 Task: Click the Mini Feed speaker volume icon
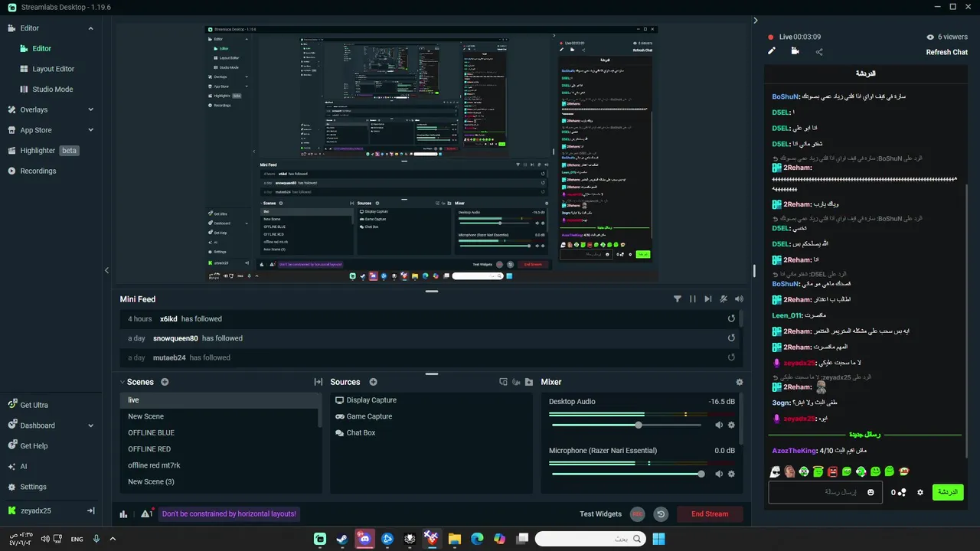tap(739, 299)
